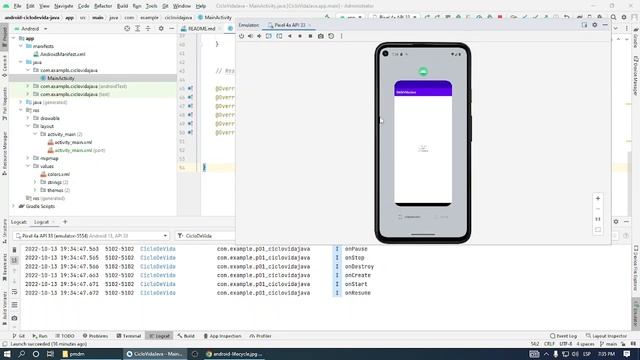This screenshot has width=640, height=360.
Task: Hide the Emulator panel with the minus icon
Action: click(605, 25)
